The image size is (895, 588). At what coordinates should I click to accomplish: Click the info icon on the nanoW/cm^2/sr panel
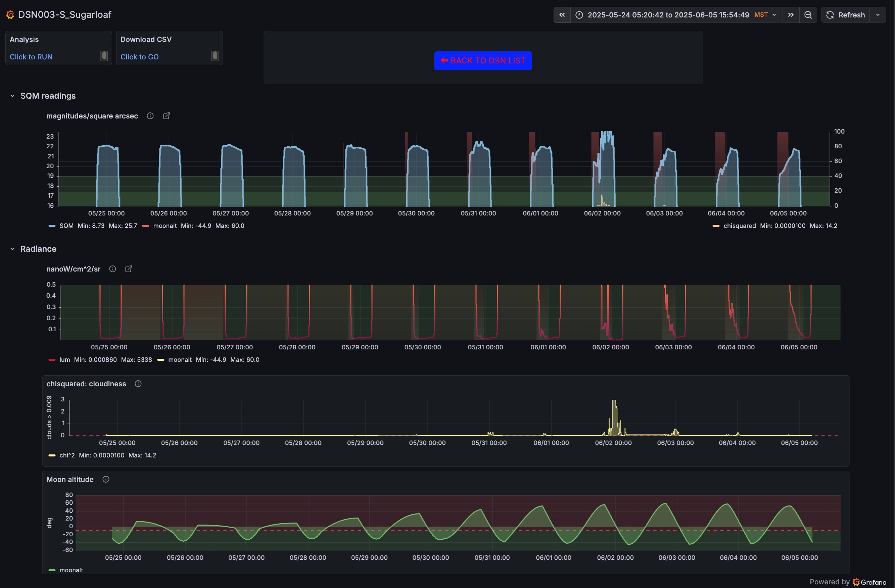click(x=112, y=269)
